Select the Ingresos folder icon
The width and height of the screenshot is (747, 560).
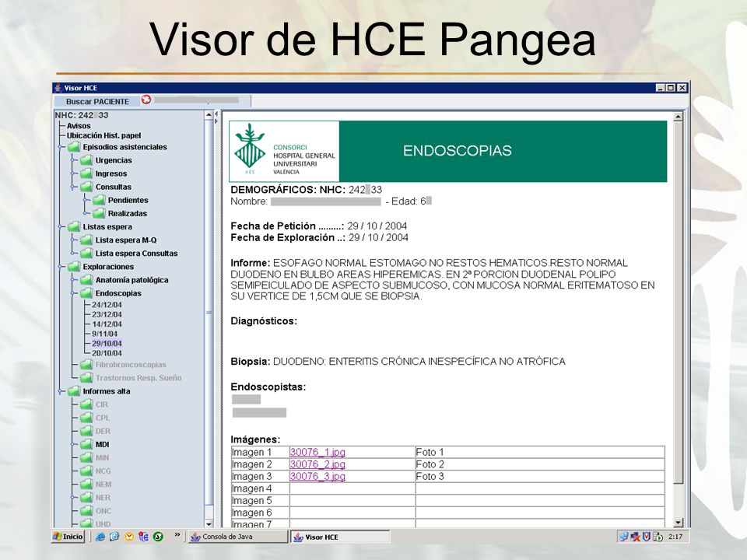[86, 173]
